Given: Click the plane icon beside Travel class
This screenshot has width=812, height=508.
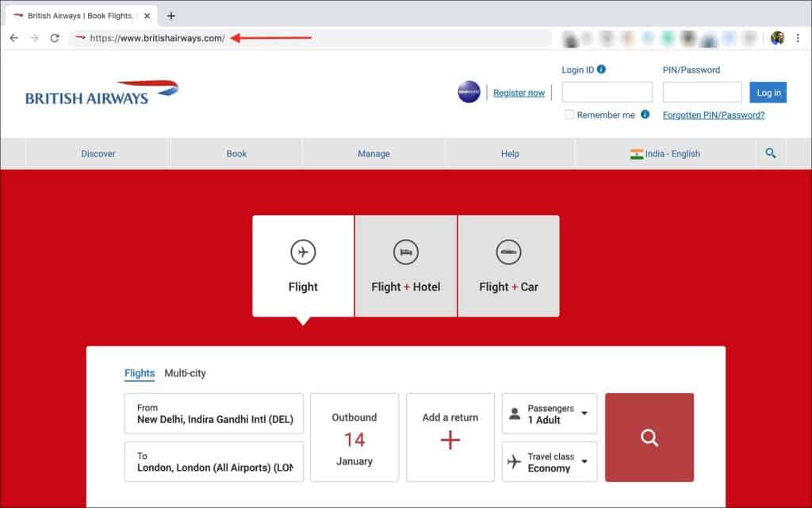Looking at the screenshot, I should pyautogui.click(x=514, y=461).
